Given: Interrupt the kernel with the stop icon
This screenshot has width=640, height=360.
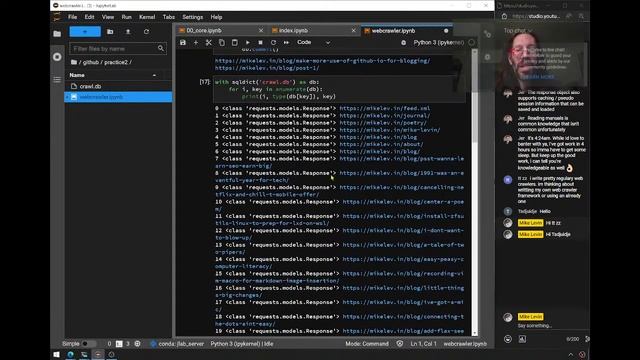Looking at the screenshot, I should point(260,42).
